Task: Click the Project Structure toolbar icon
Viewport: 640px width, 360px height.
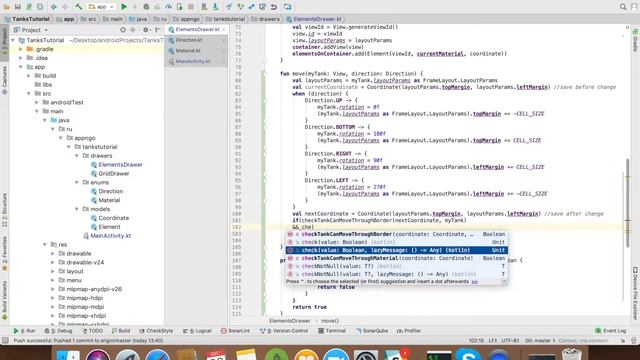Action: click(288, 7)
